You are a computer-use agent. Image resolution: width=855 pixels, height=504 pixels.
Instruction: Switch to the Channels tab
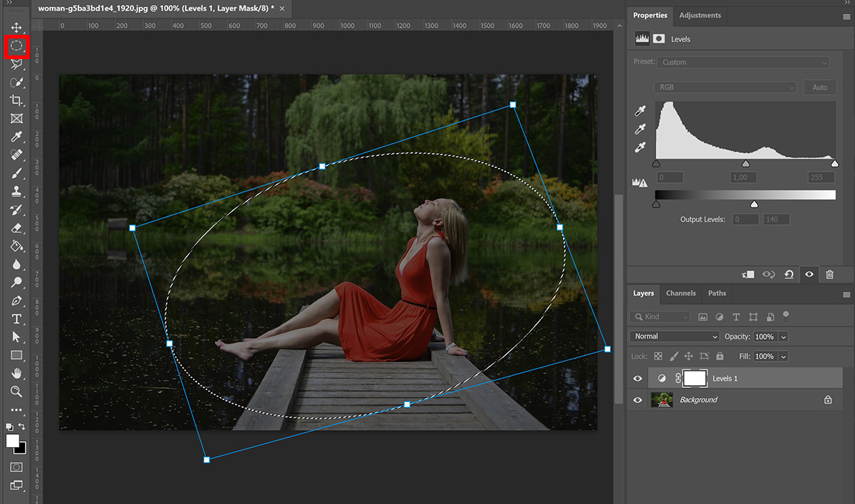point(680,293)
